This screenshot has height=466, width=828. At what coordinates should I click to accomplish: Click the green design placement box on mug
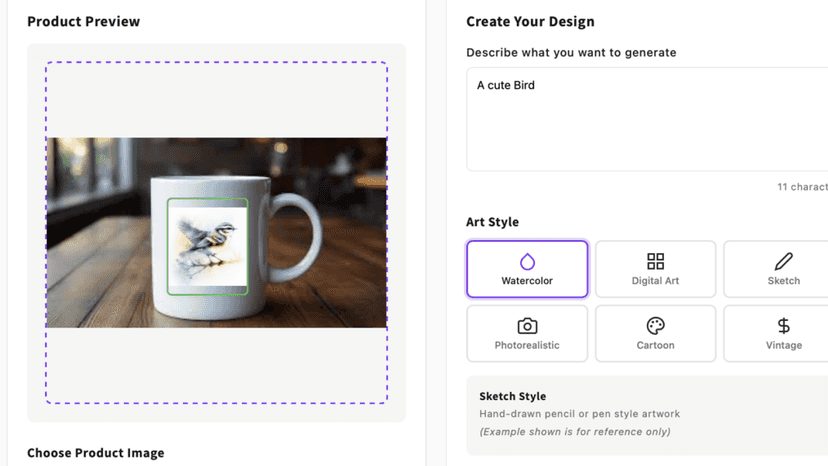208,246
